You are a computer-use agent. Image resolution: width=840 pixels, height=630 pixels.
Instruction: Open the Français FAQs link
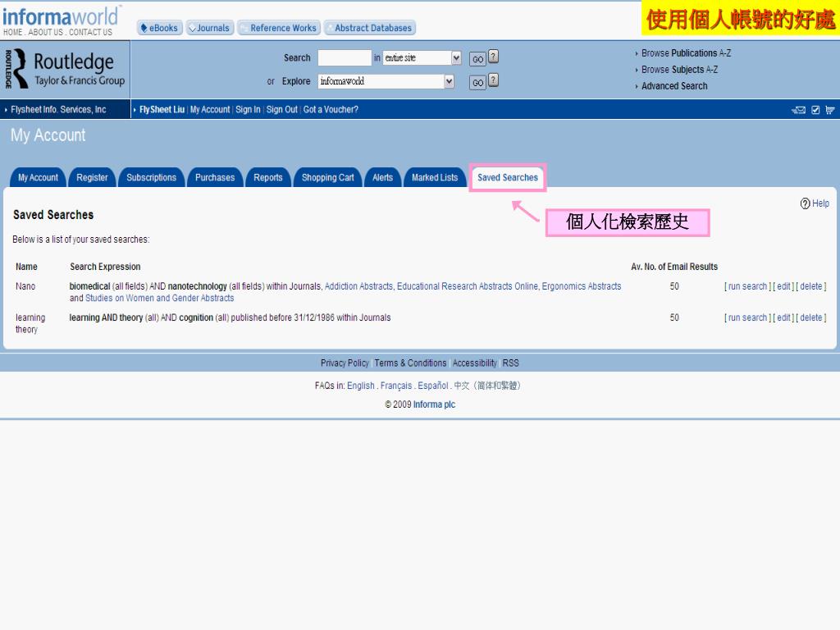[396, 386]
